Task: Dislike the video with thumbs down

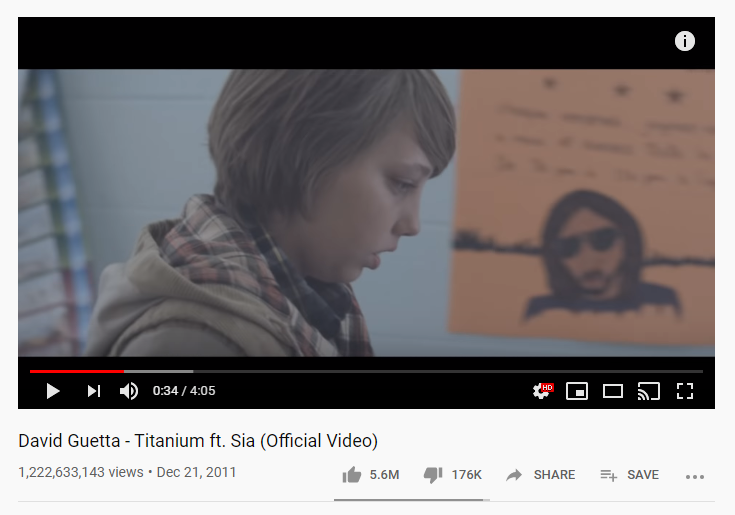Action: tap(433, 475)
